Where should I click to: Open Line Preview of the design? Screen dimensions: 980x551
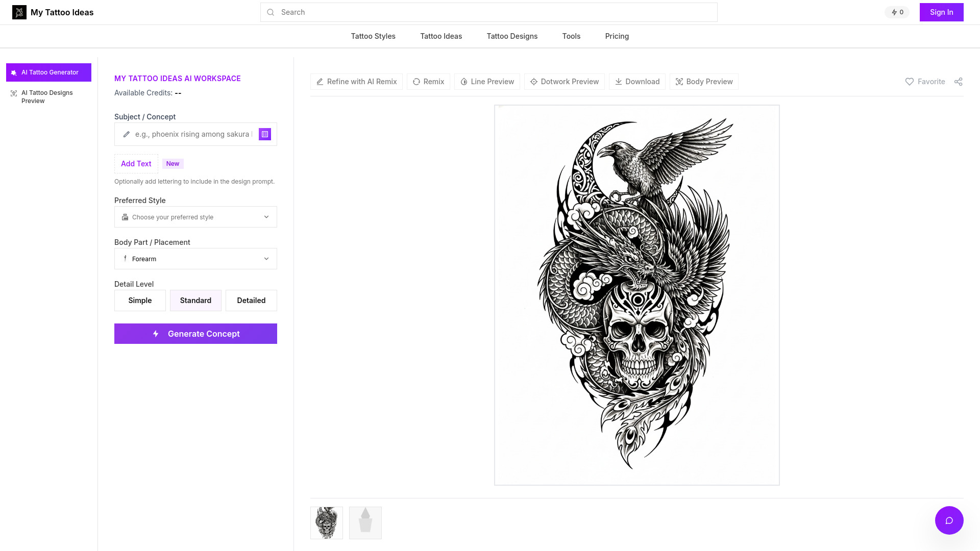pos(486,82)
